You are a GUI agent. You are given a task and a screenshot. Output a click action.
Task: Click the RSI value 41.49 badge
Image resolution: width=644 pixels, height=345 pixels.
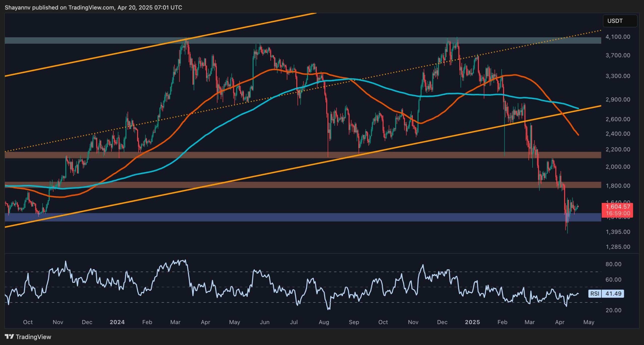pos(613,293)
